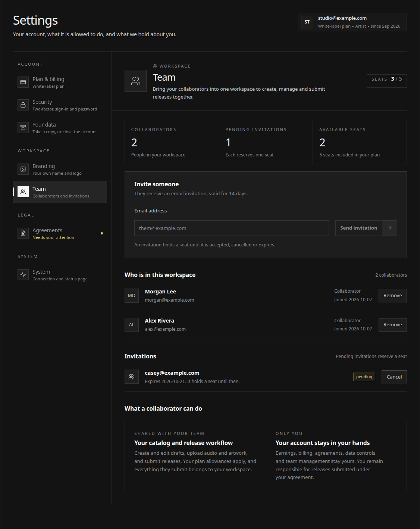Click the Collaborators stat card value 2
This screenshot has height=529, width=420.
[134, 143]
